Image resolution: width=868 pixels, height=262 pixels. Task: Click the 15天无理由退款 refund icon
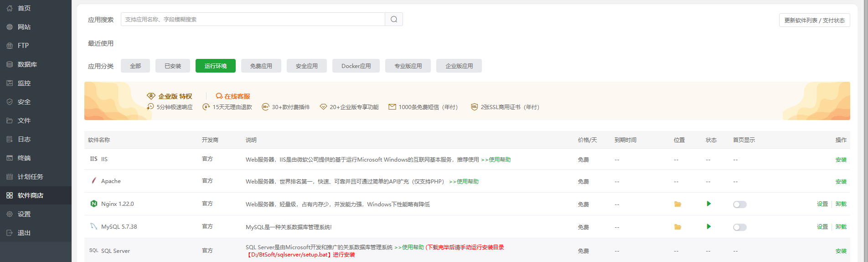tap(206, 107)
